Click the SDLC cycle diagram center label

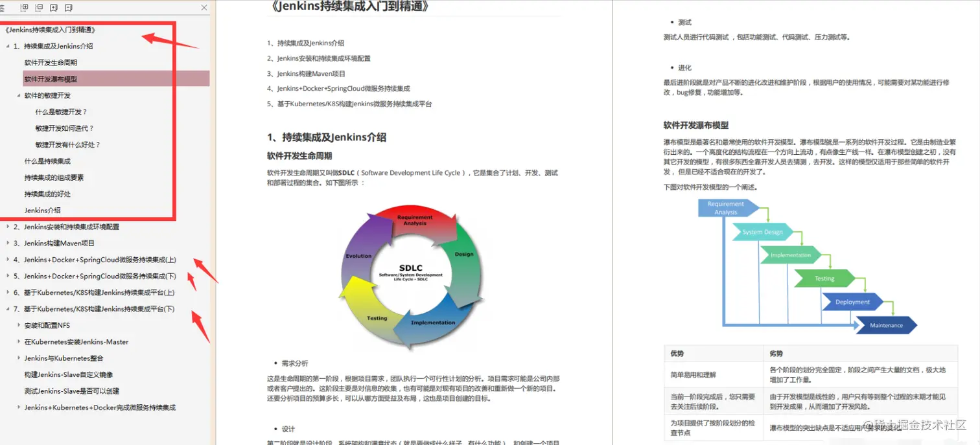coord(411,271)
